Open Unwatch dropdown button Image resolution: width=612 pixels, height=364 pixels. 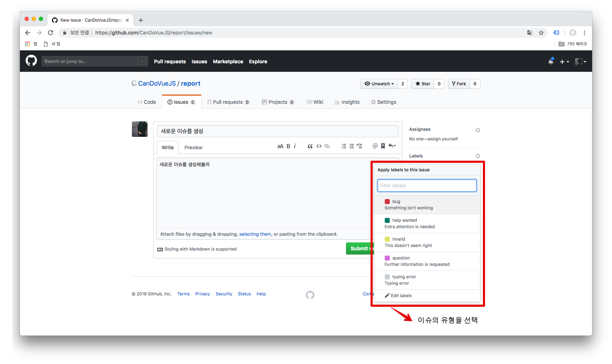point(379,84)
